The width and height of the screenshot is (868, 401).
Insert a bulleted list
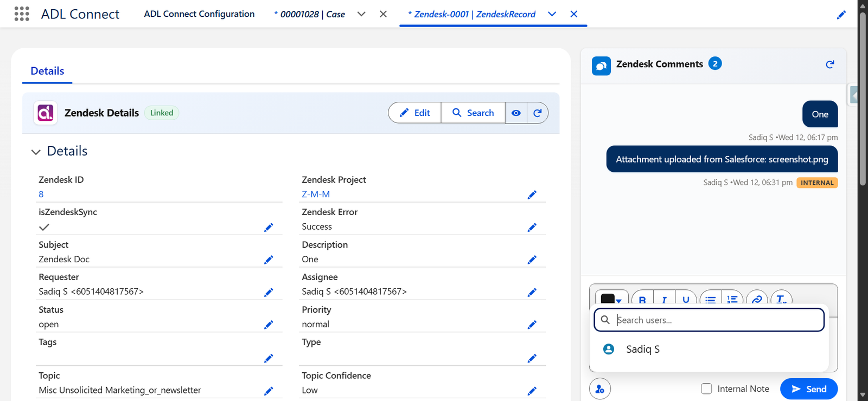710,299
